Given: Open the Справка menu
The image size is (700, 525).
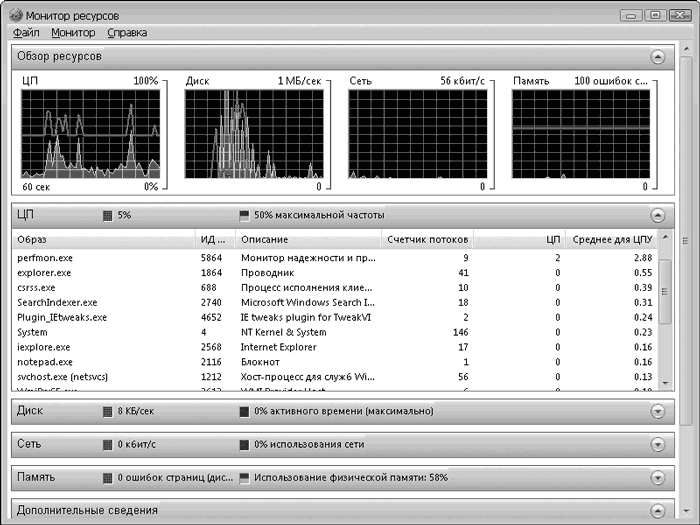Looking at the screenshot, I should pyautogui.click(x=126, y=33).
